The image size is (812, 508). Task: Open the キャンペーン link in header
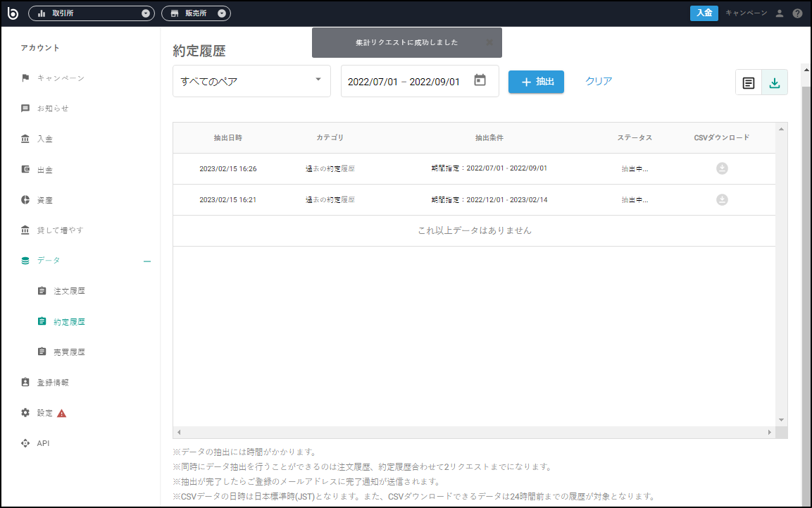(747, 13)
